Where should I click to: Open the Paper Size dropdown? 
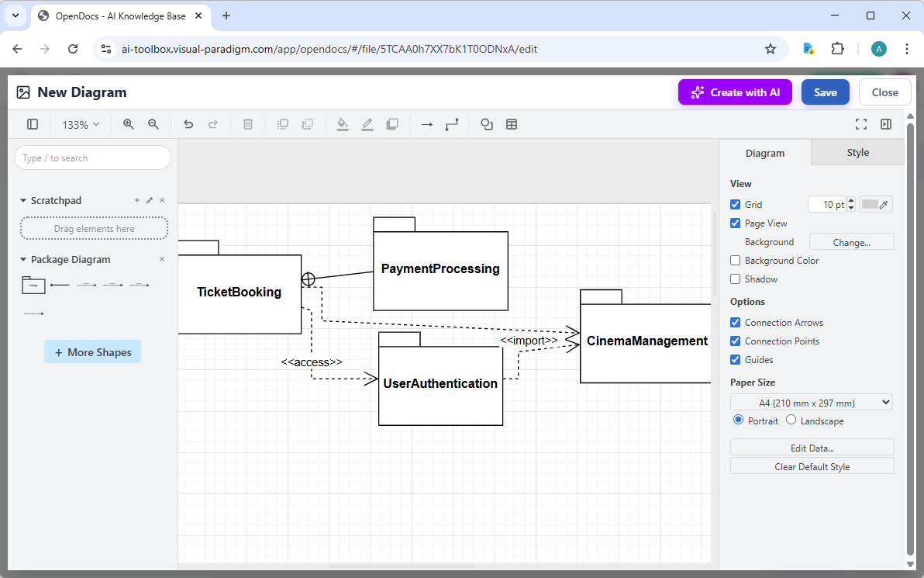[811, 402]
